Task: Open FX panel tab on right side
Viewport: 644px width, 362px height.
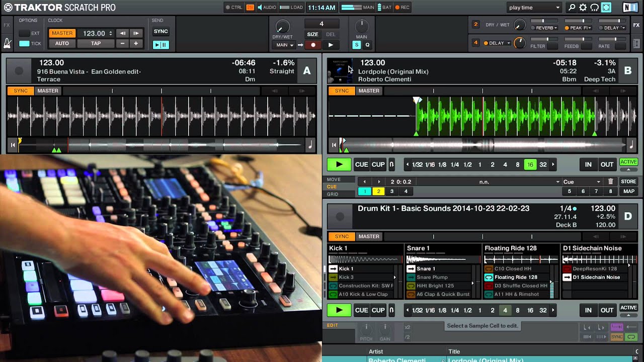Action: (637, 25)
